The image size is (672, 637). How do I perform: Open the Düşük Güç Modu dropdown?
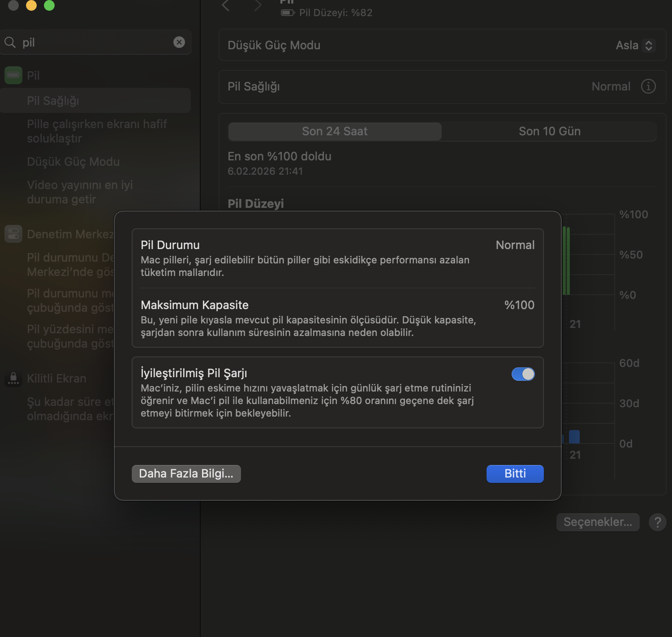635,45
